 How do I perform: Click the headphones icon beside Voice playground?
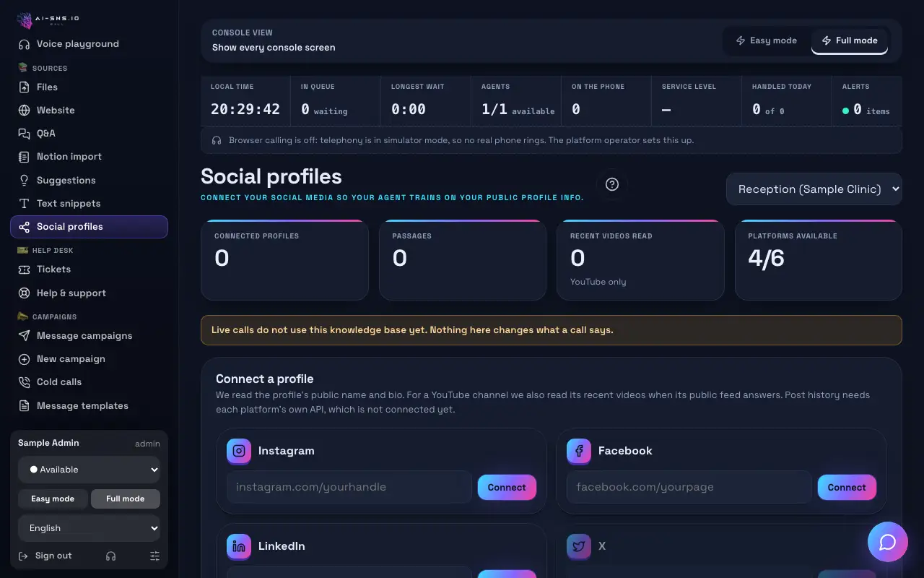24,44
